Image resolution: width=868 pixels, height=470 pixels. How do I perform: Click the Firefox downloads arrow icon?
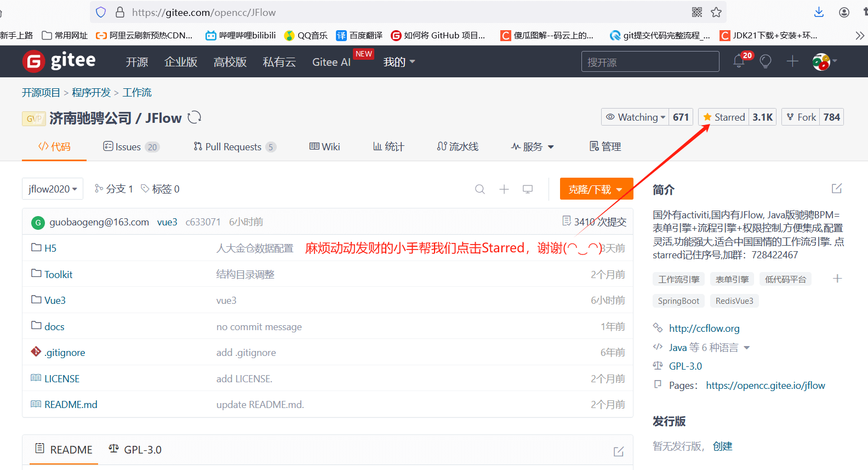pos(819,12)
